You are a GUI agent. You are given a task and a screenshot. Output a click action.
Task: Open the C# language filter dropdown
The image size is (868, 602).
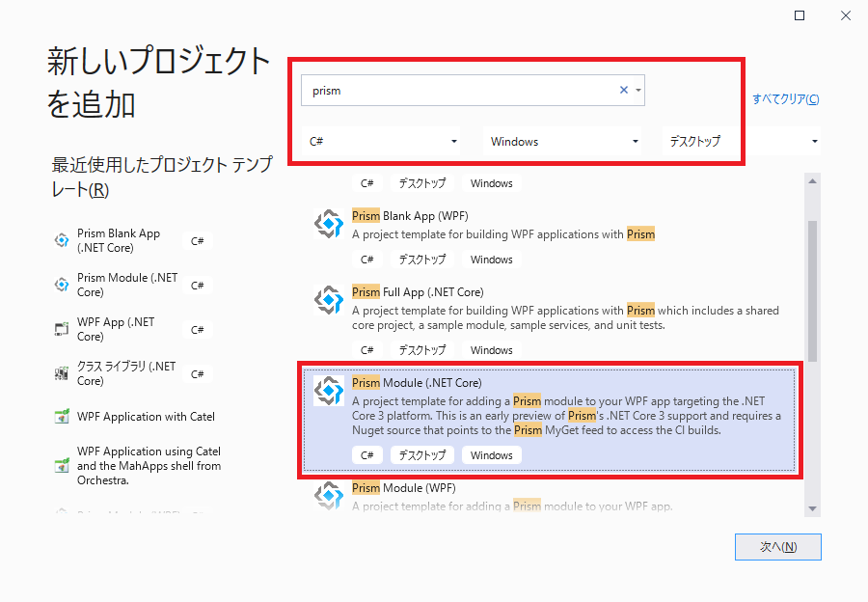coord(383,141)
